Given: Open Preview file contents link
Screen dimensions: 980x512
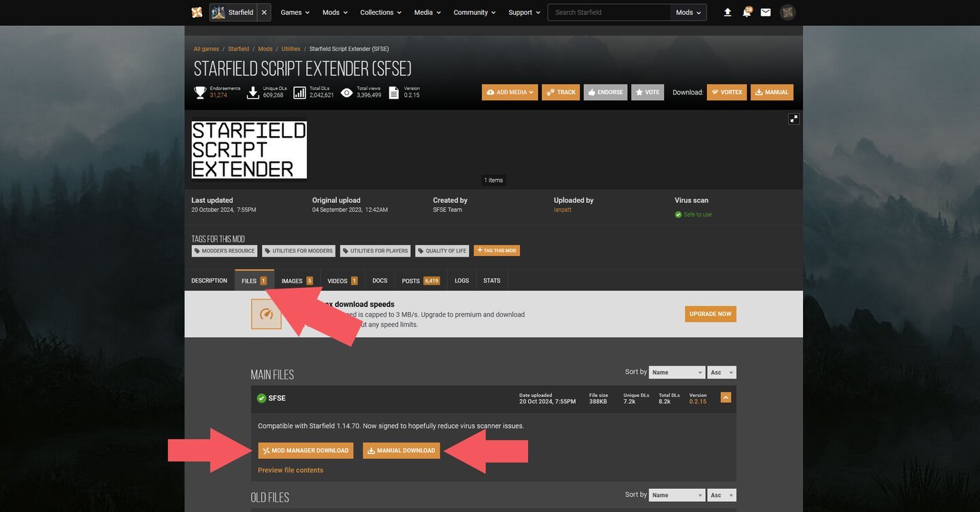Looking at the screenshot, I should pyautogui.click(x=291, y=470).
